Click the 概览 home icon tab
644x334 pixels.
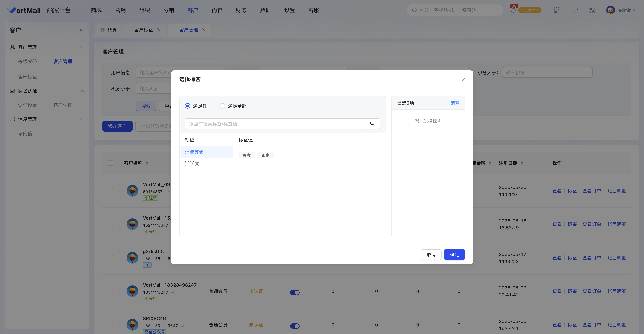[108, 30]
